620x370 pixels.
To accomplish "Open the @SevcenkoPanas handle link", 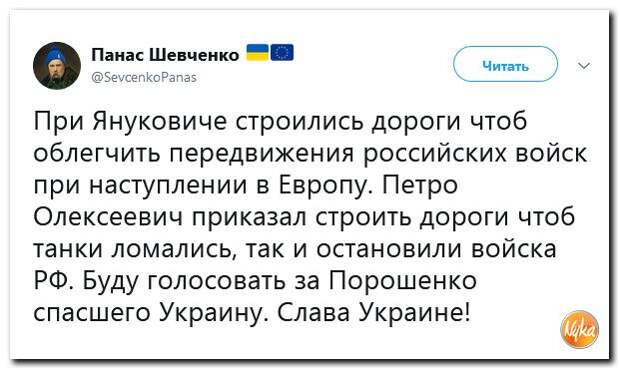I will [144, 77].
